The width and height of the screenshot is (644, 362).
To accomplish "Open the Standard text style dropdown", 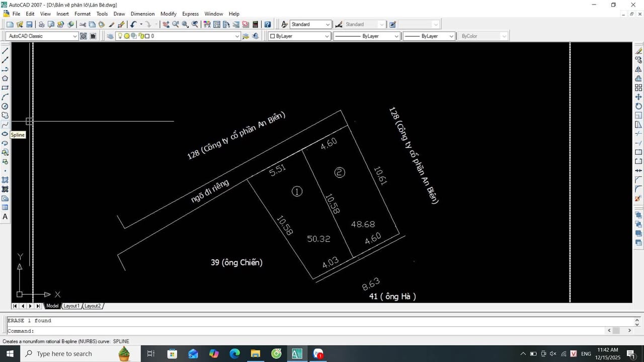I will 328,24.
